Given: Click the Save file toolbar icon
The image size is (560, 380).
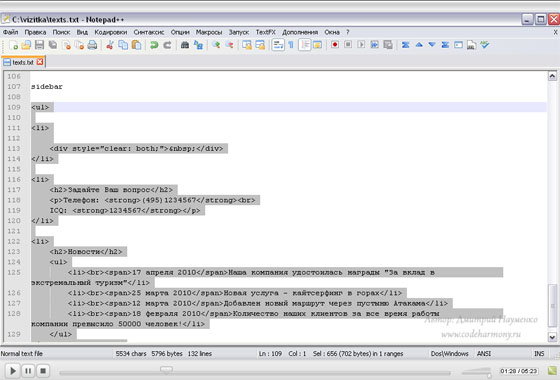Looking at the screenshot, I should click(39, 45).
